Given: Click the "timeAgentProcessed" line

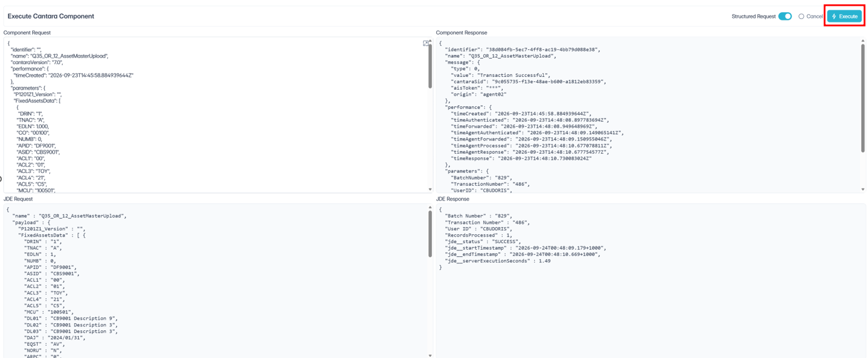Looking at the screenshot, I should click(x=531, y=145).
